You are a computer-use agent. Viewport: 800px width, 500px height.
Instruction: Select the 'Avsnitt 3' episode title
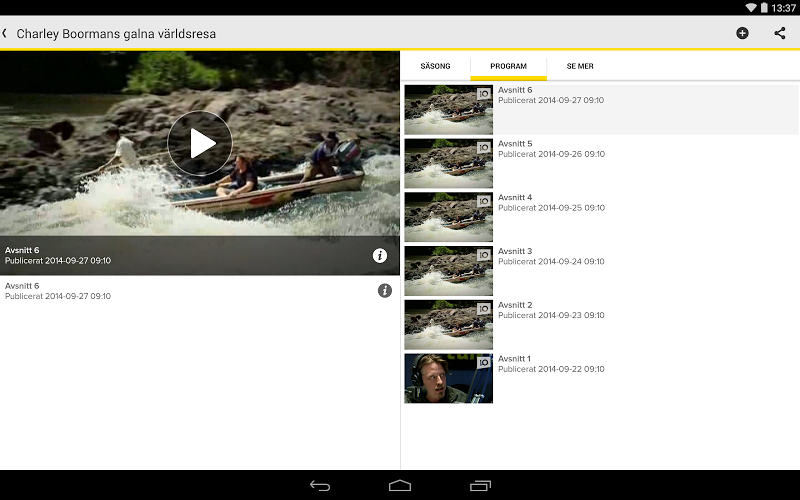pos(515,251)
